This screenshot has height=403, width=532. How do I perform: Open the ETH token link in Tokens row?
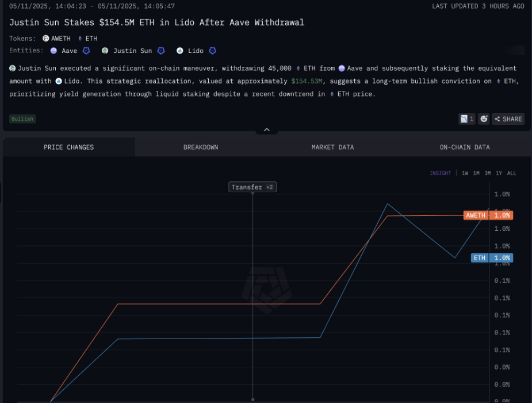pos(88,39)
